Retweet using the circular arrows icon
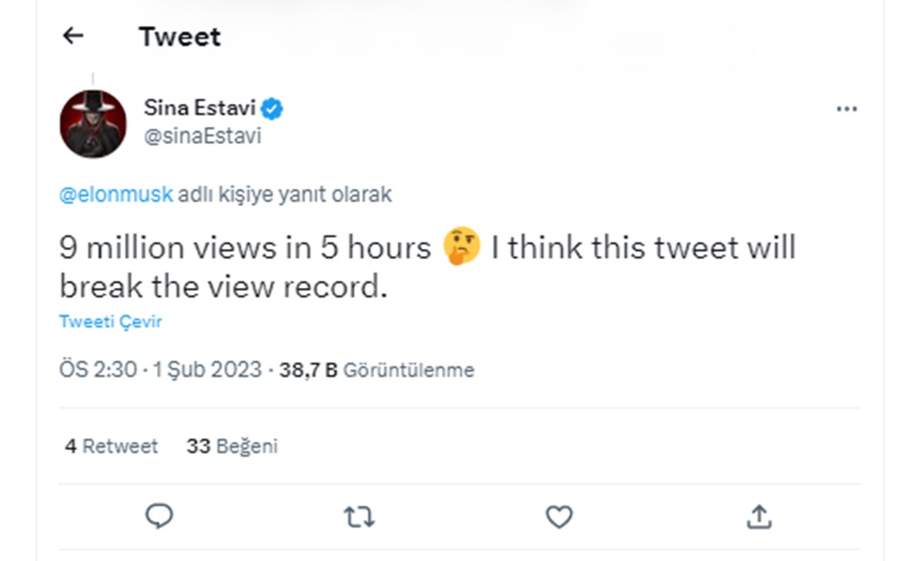The image size is (924, 561). pyautogui.click(x=359, y=517)
